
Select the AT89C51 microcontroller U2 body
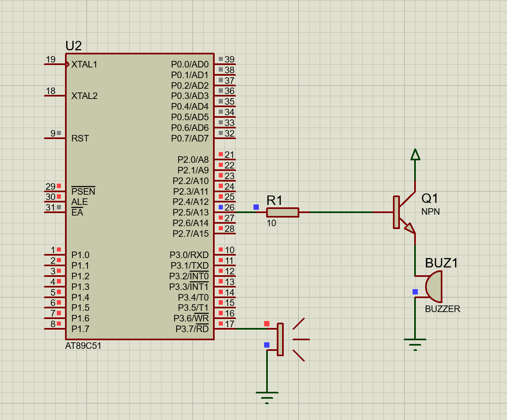point(139,196)
